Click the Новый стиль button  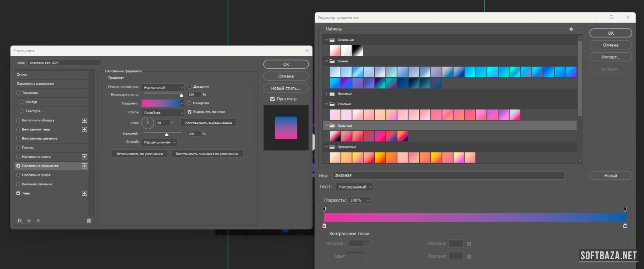(x=286, y=88)
